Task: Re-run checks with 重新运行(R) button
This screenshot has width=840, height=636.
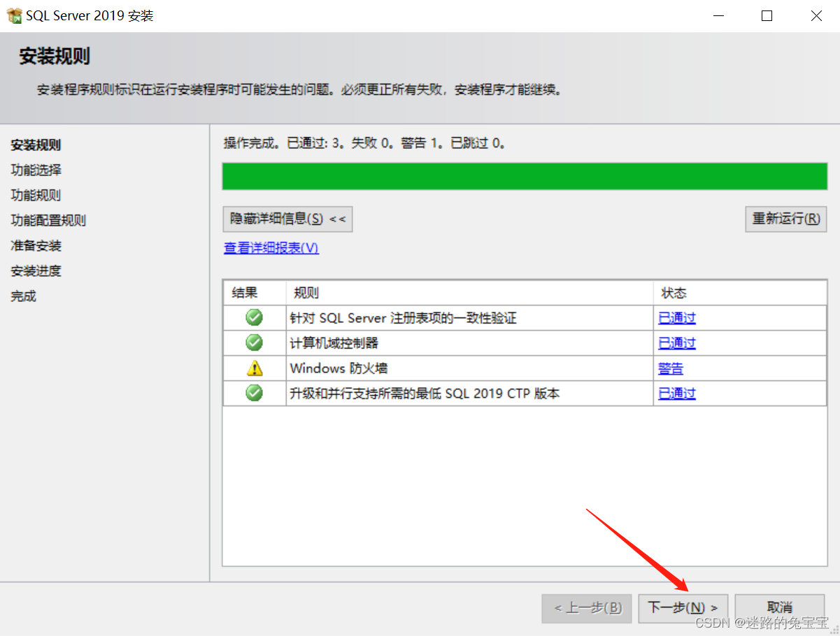Action: coord(786,219)
